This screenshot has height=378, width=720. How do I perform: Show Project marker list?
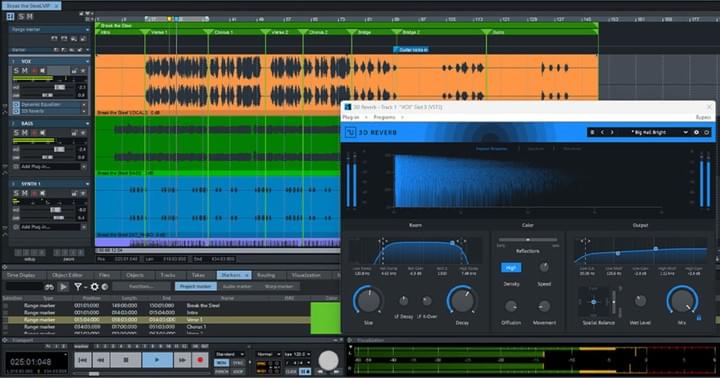point(195,286)
